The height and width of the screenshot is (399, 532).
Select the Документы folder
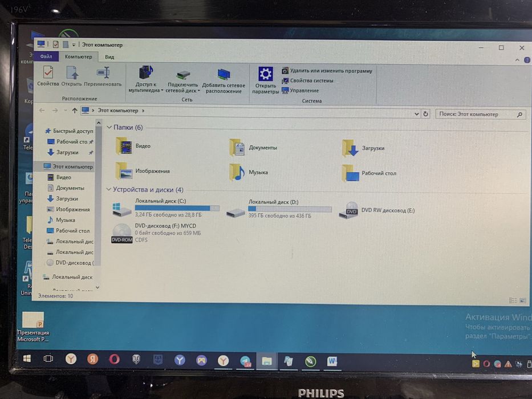(x=253, y=147)
